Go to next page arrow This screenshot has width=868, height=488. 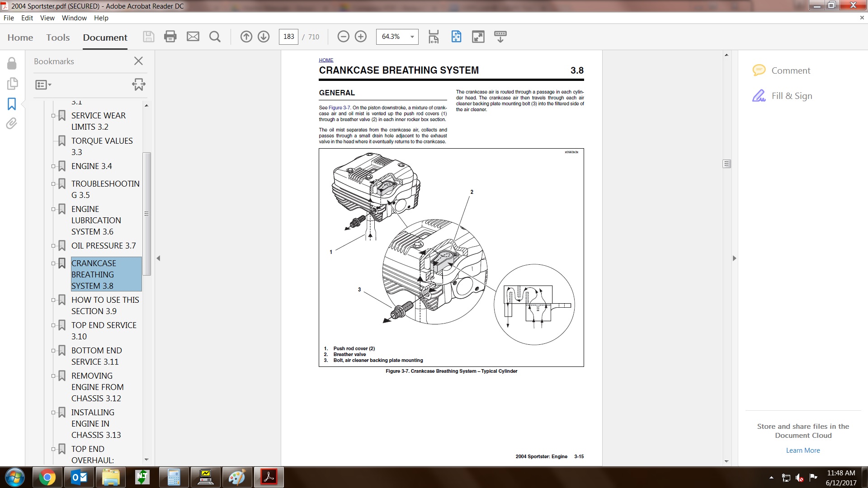click(x=264, y=37)
